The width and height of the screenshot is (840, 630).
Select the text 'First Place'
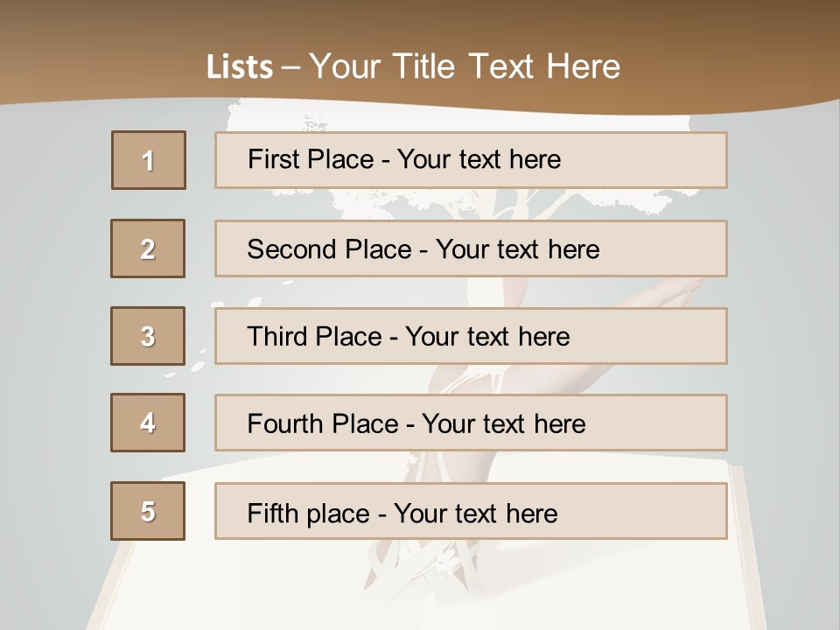[x=311, y=159]
